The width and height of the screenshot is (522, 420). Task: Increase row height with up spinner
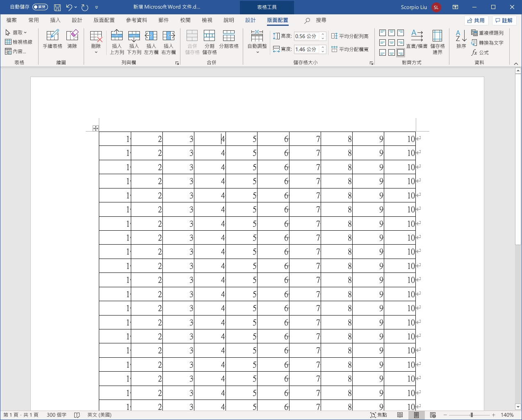point(323,34)
